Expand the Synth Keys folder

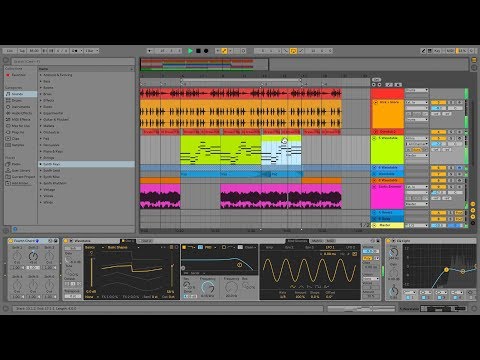click(x=41, y=164)
